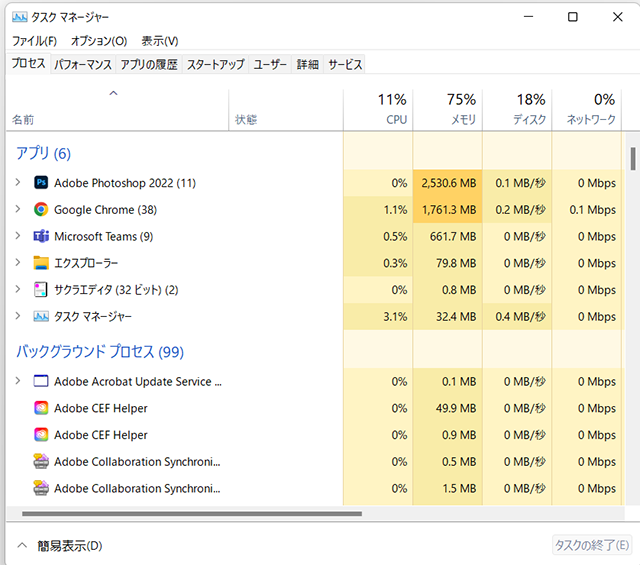The width and height of the screenshot is (640, 565).
Task: Sort by the 名前 column header
Action: click(x=117, y=109)
